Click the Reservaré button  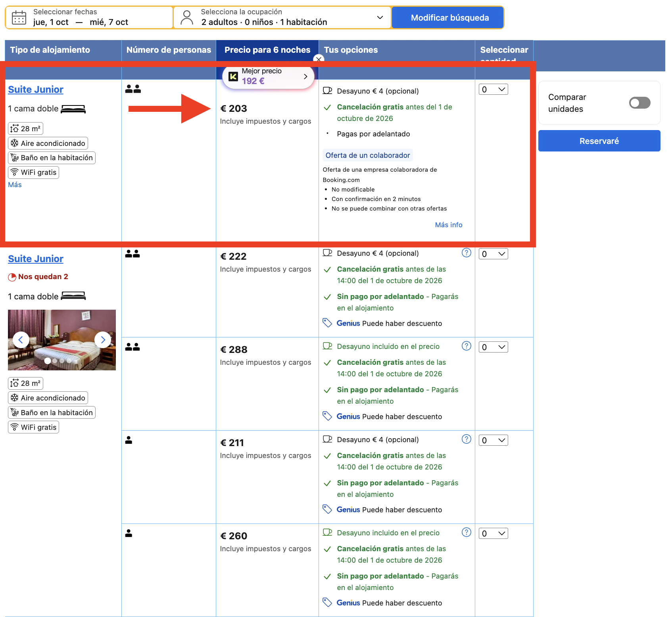(x=599, y=141)
